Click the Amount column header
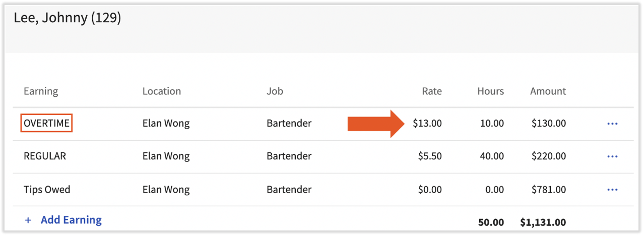 (548, 91)
